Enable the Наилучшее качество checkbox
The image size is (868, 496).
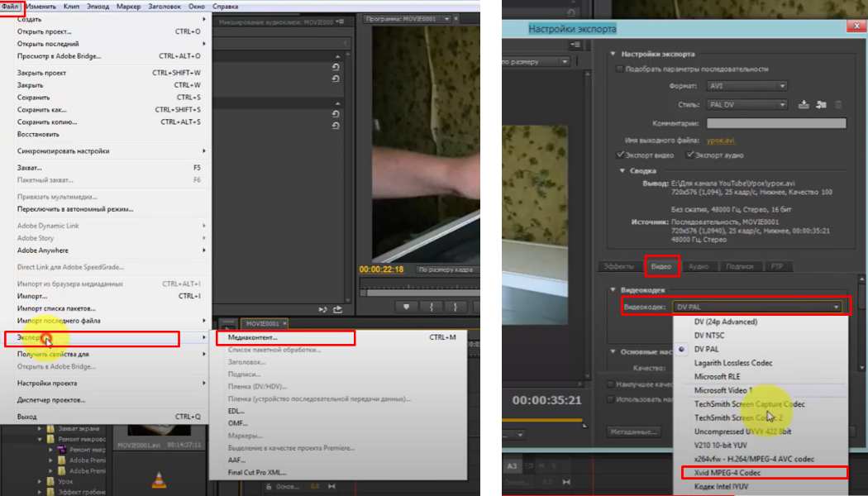pyautogui.click(x=610, y=384)
